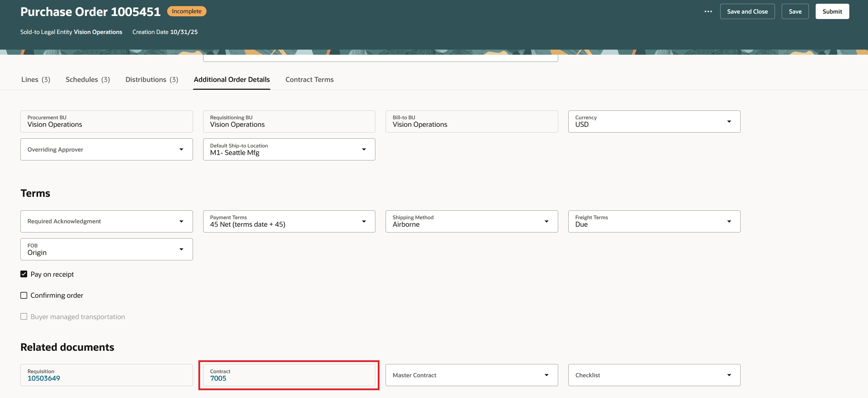Open the Shipping Method dropdown
Image resolution: width=868 pixels, height=398 pixels.
[546, 221]
